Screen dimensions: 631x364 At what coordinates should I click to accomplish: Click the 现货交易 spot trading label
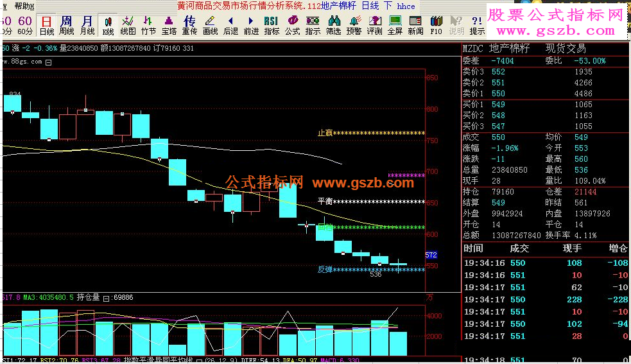click(x=566, y=49)
